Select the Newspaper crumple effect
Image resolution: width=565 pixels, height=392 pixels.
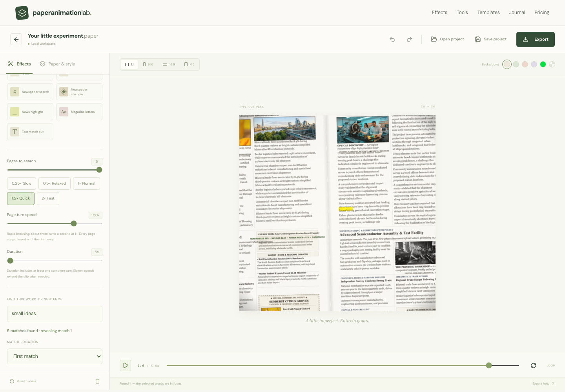coord(79,92)
